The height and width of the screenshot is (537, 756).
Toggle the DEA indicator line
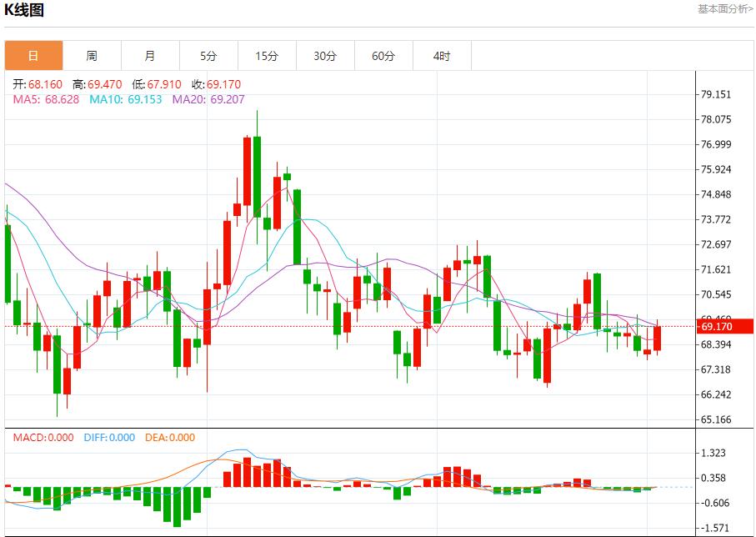click(x=168, y=436)
